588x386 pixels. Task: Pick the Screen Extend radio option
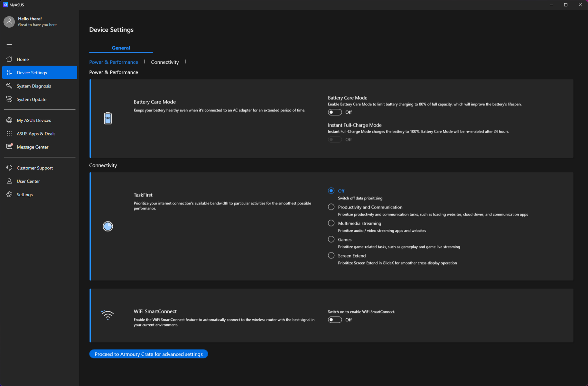click(331, 256)
